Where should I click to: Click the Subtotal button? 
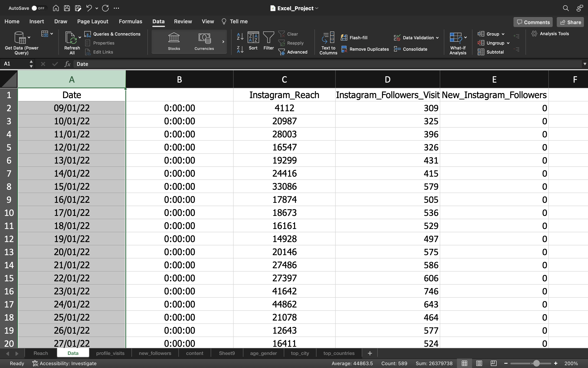[491, 52]
